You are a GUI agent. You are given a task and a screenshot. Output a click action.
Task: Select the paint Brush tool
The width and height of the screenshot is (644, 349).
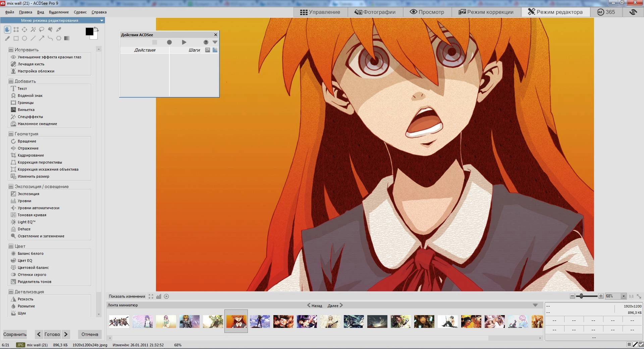pos(7,38)
